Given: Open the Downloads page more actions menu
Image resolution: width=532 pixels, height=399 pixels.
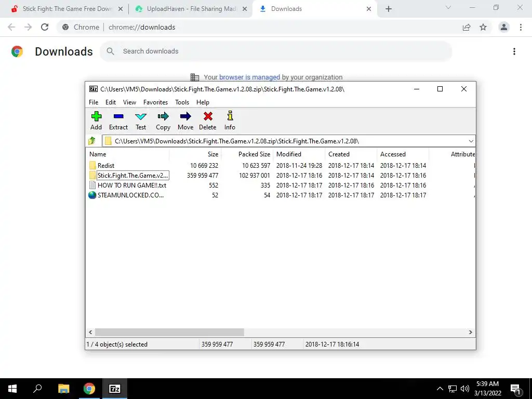Looking at the screenshot, I should click(514, 51).
